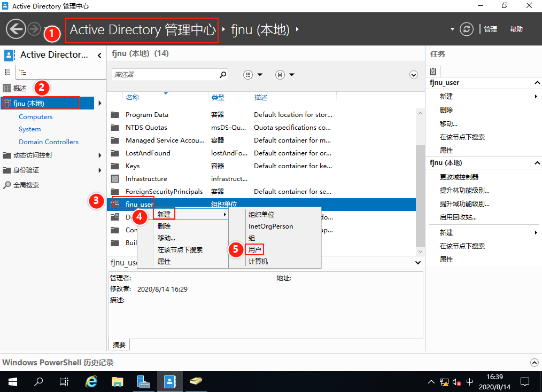
Task: Switch the navigation pane to tree view
Action: pos(22,72)
